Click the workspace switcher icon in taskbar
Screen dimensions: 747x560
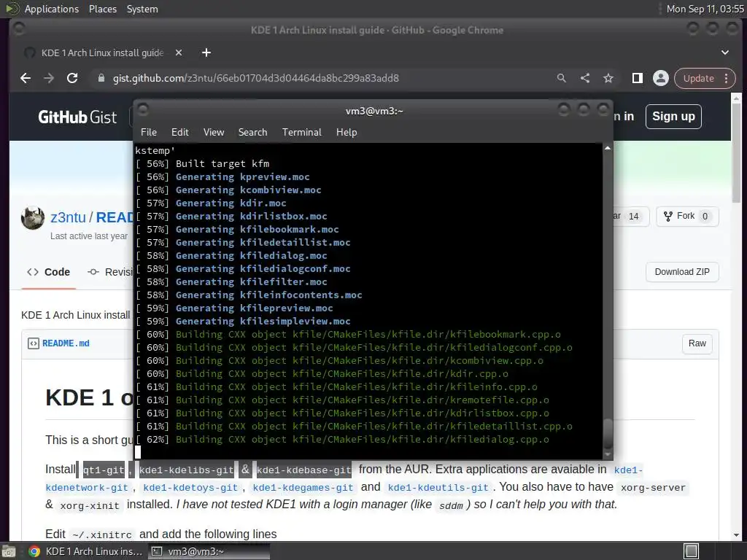pos(691,551)
